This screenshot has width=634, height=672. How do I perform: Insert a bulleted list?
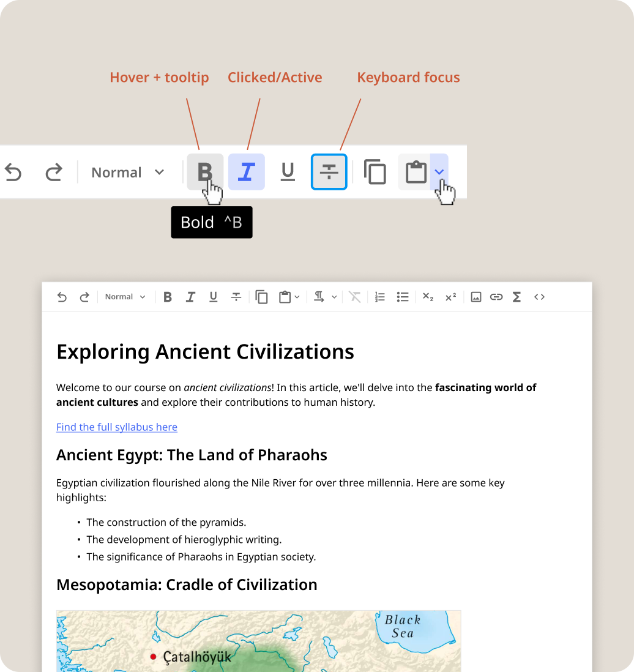pyautogui.click(x=403, y=297)
